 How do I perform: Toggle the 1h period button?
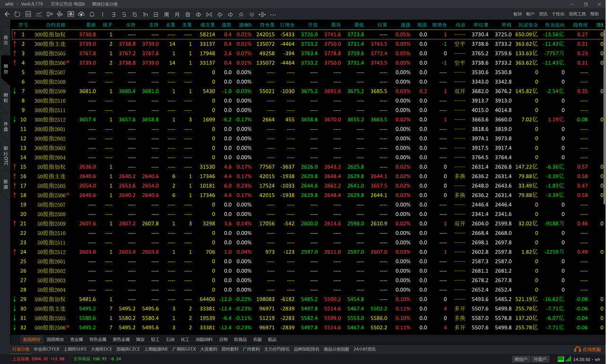145,14
